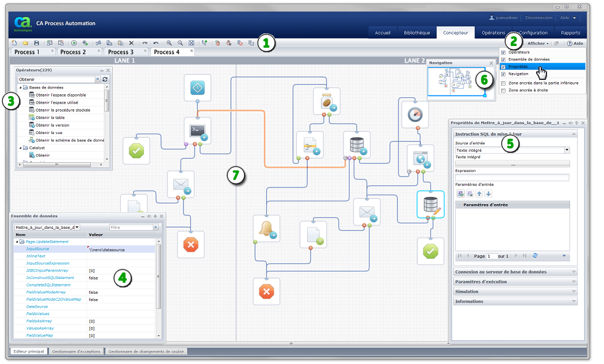
Task: Toggle Ensemble de données checkbox
Action: [503, 60]
